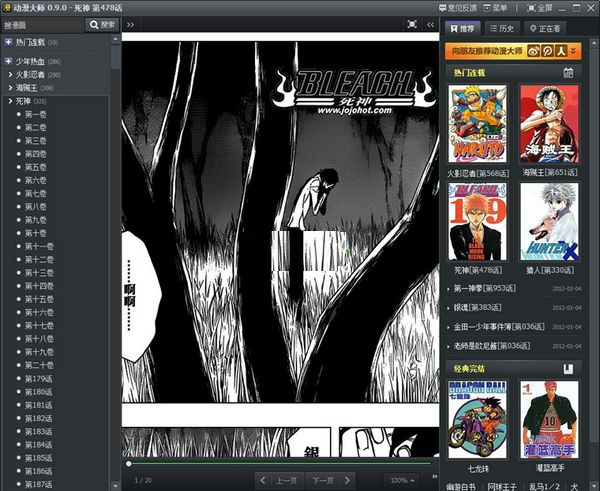This screenshot has width=600, height=491.
Task: Click the search magnifier button
Action: pos(102,25)
